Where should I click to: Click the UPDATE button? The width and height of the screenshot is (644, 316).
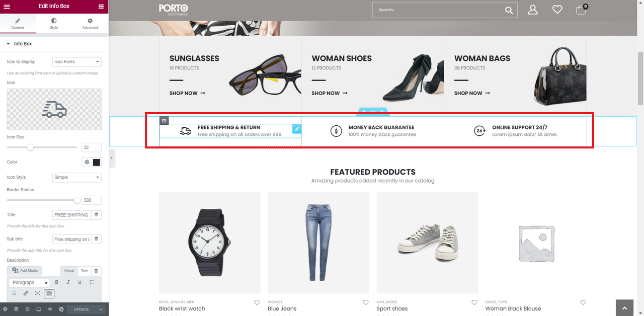click(82, 309)
